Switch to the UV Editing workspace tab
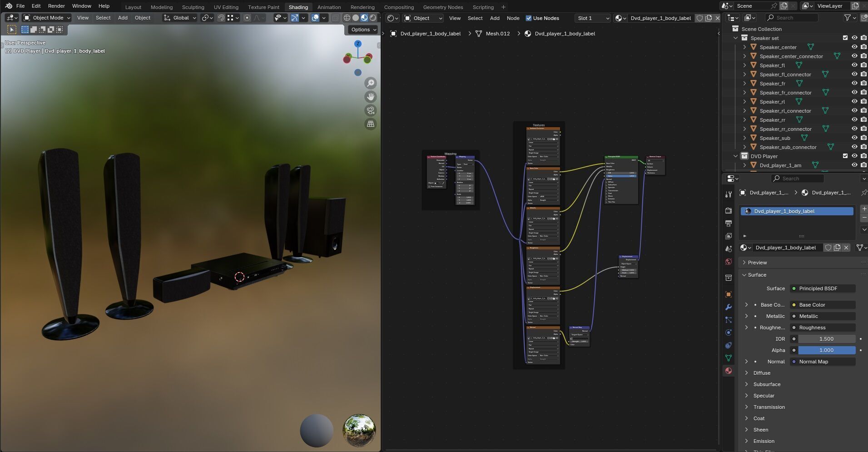The width and height of the screenshot is (868, 452). pyautogui.click(x=226, y=7)
